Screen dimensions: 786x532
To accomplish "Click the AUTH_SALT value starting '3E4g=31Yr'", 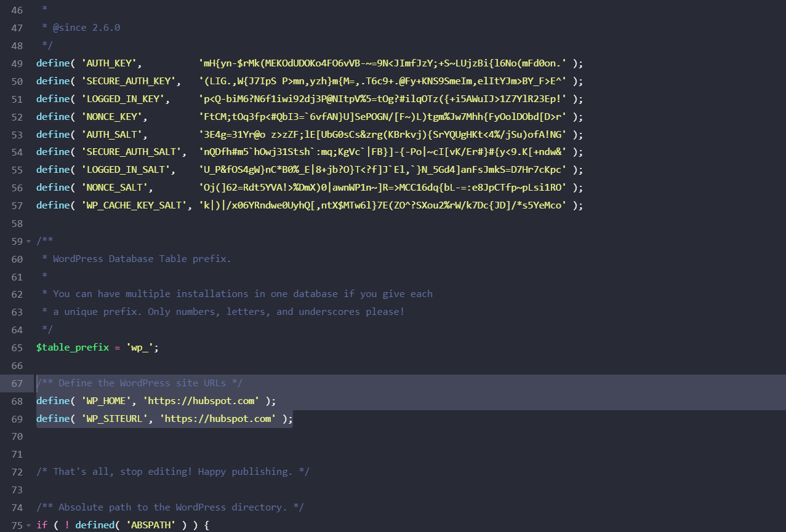I will 383,135.
